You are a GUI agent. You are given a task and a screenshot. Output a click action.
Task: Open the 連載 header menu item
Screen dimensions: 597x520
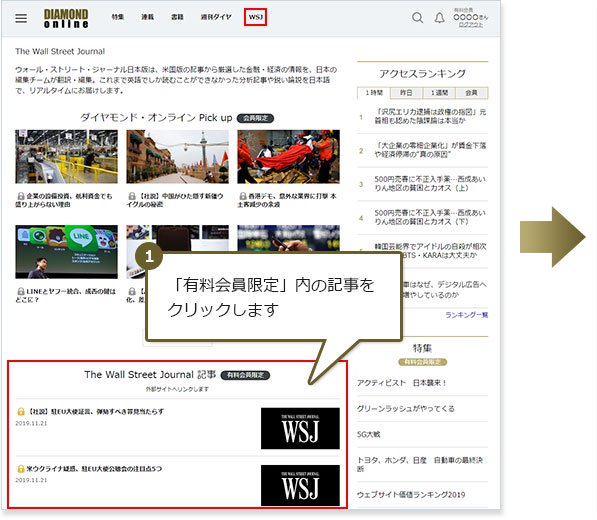coord(147,17)
